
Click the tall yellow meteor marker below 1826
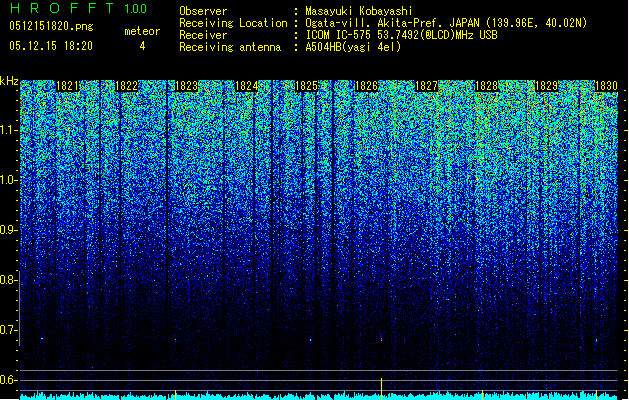coord(381,388)
